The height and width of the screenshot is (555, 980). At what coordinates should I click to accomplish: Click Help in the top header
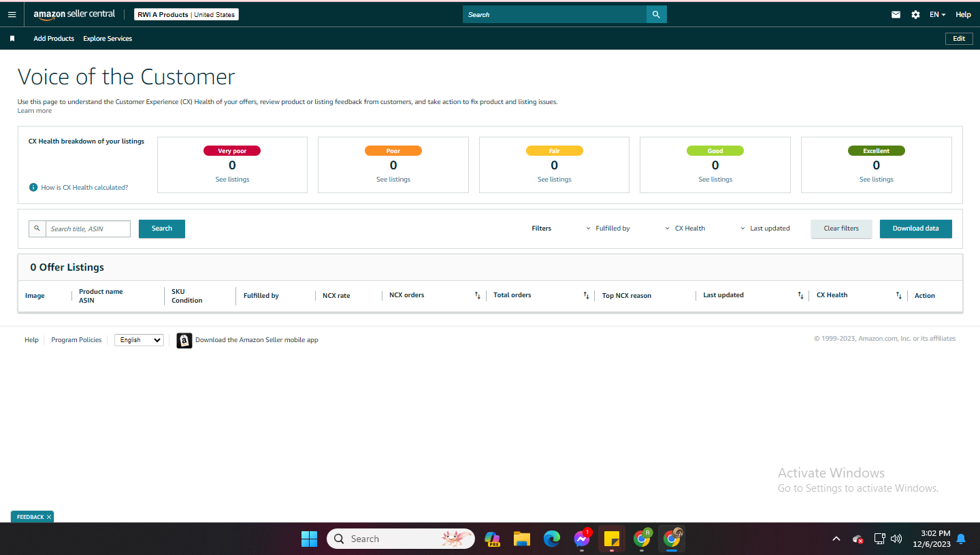963,14
